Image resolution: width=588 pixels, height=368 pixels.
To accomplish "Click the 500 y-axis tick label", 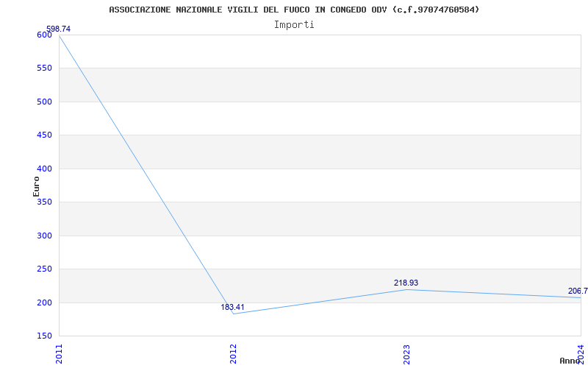I will (44, 102).
